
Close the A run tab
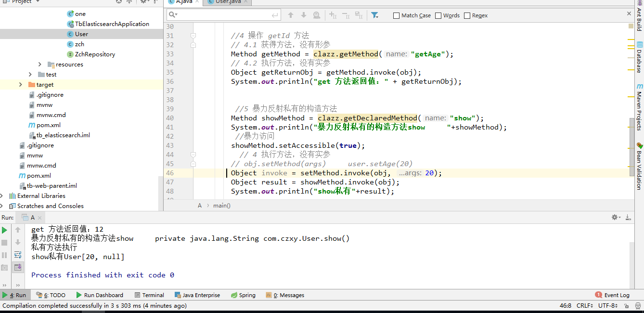pos(40,218)
